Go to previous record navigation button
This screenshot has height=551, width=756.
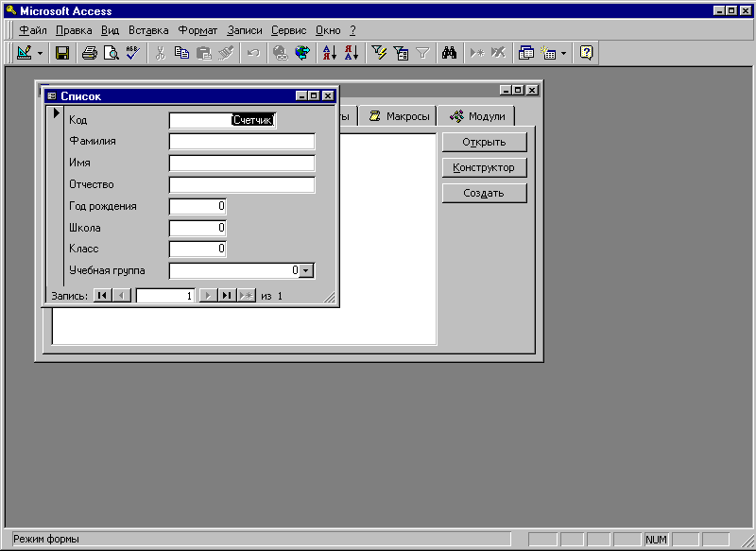122,296
